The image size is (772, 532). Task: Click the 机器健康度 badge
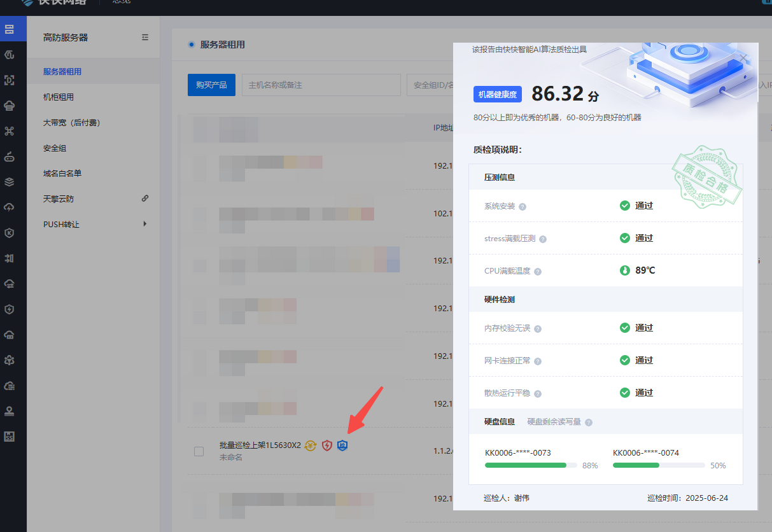click(498, 95)
